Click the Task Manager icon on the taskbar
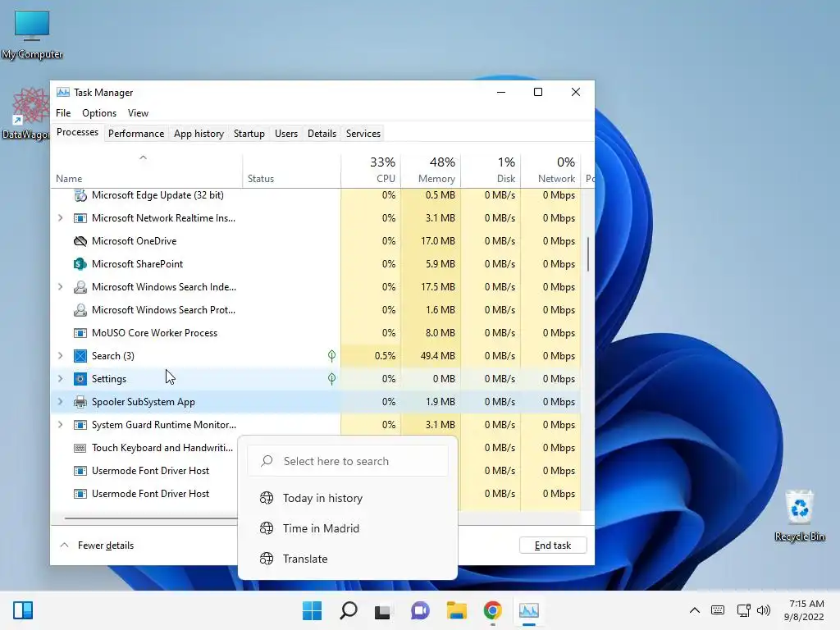Image resolution: width=840 pixels, height=630 pixels. pos(529,610)
